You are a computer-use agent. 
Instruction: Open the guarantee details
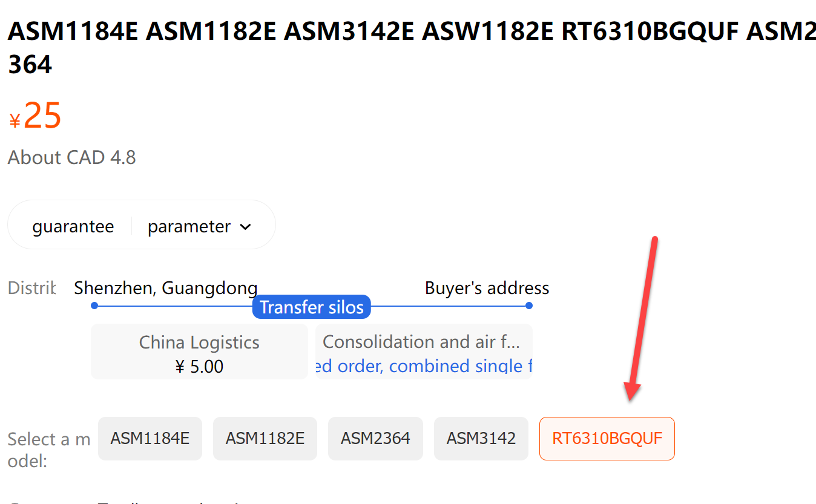73,226
